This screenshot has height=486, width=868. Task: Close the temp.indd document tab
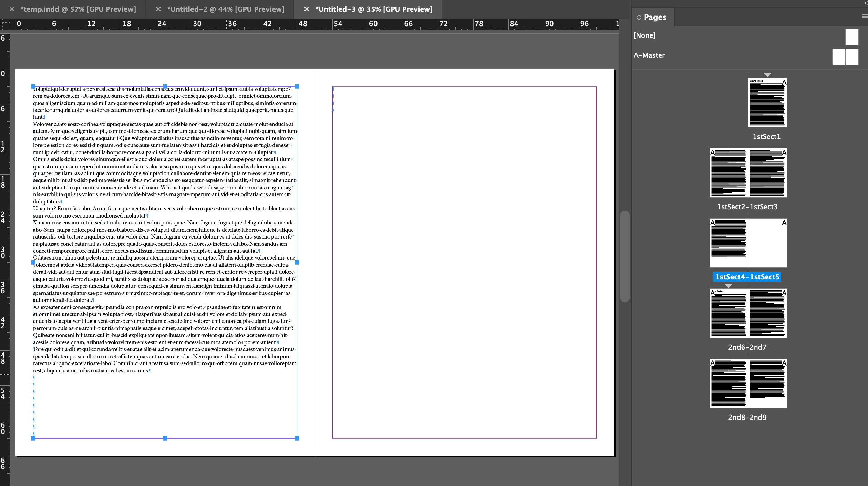(12, 9)
